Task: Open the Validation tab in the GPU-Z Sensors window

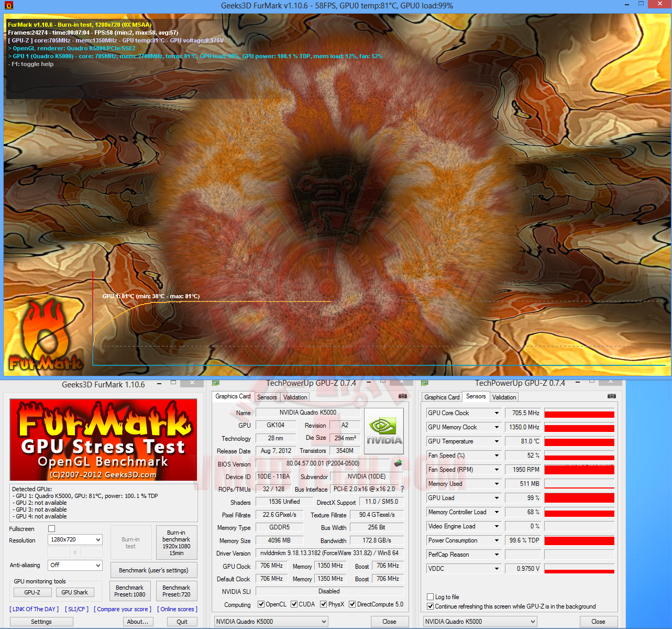Action: (x=504, y=397)
